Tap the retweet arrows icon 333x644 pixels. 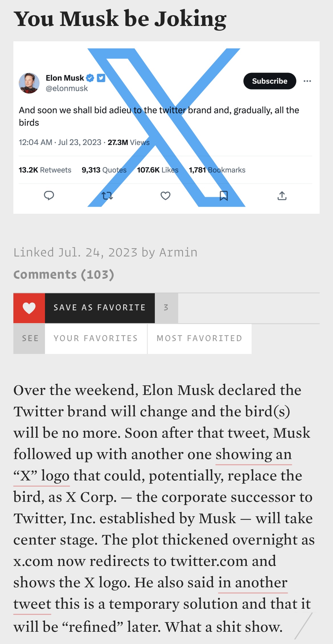(x=107, y=196)
